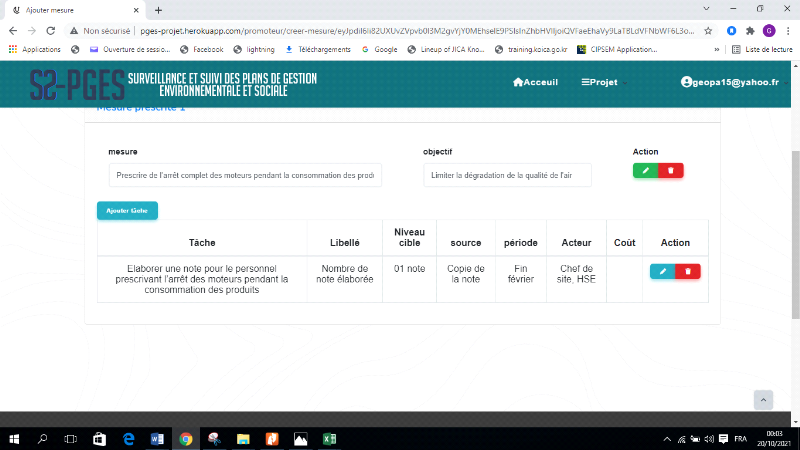
Task: Open the geopa15@yahoo.fr user menu
Action: pyautogui.click(x=734, y=82)
